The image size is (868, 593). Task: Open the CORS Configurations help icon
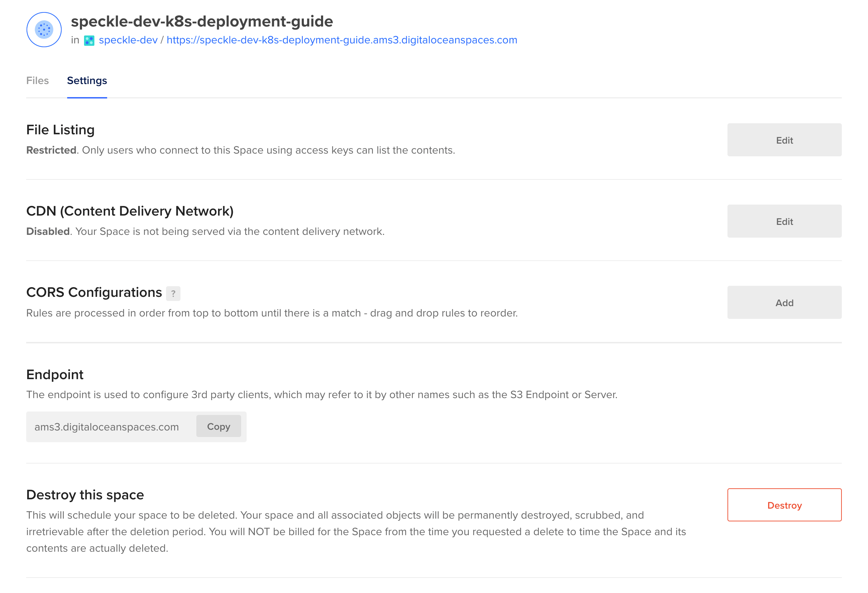pos(173,293)
